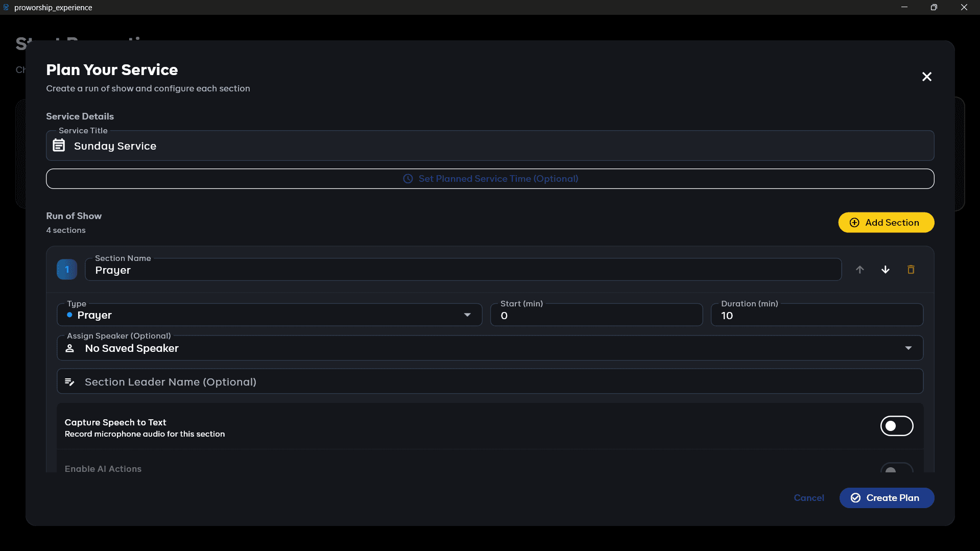
Task: Click the Section Name field containing Prayer
Action: click(463, 270)
